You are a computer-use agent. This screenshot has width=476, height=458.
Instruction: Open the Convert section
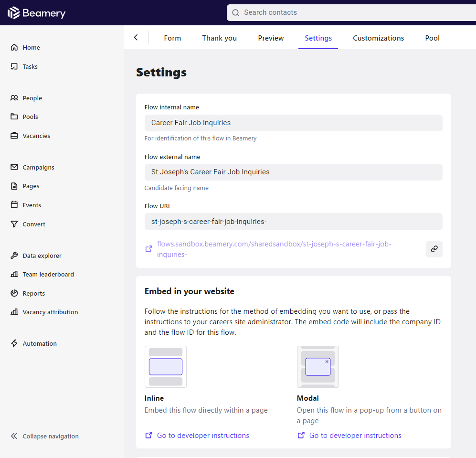tap(34, 224)
